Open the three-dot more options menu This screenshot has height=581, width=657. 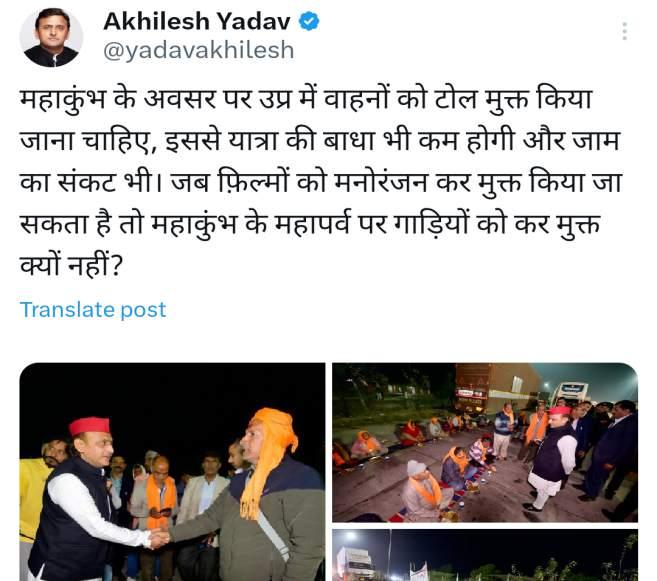(624, 31)
